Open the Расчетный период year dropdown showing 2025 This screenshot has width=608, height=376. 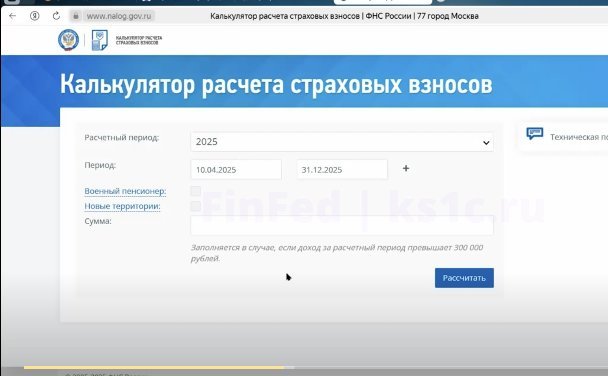342,142
